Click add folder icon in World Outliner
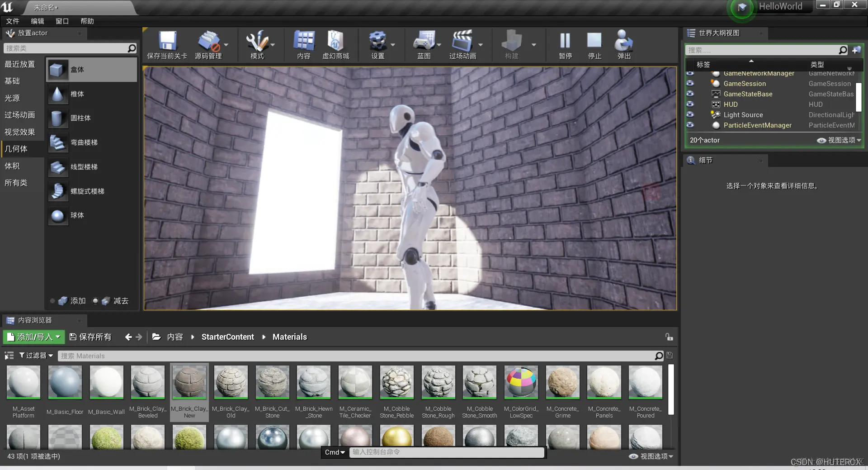 856,50
